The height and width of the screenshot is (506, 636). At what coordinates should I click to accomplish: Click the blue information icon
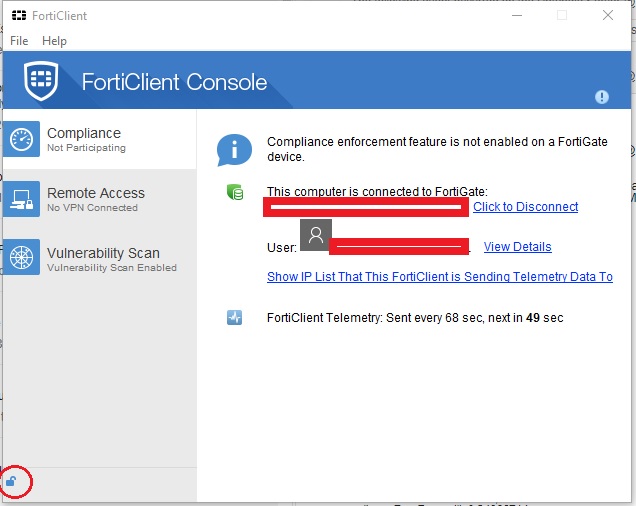pyautogui.click(x=234, y=150)
